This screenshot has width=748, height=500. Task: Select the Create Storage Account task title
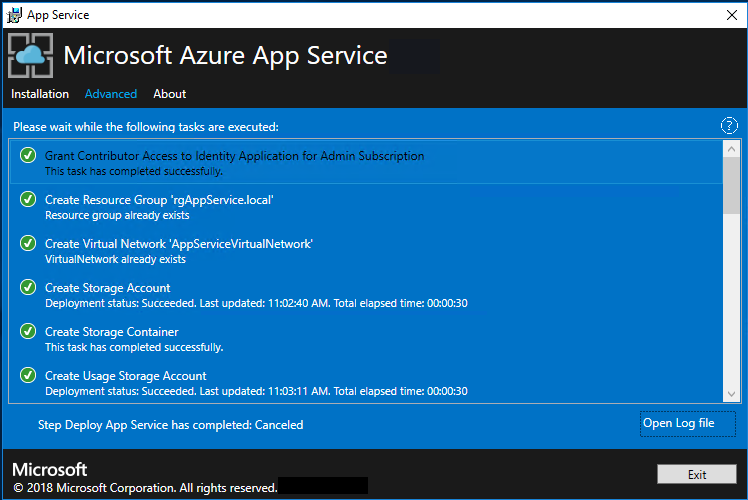pos(107,288)
